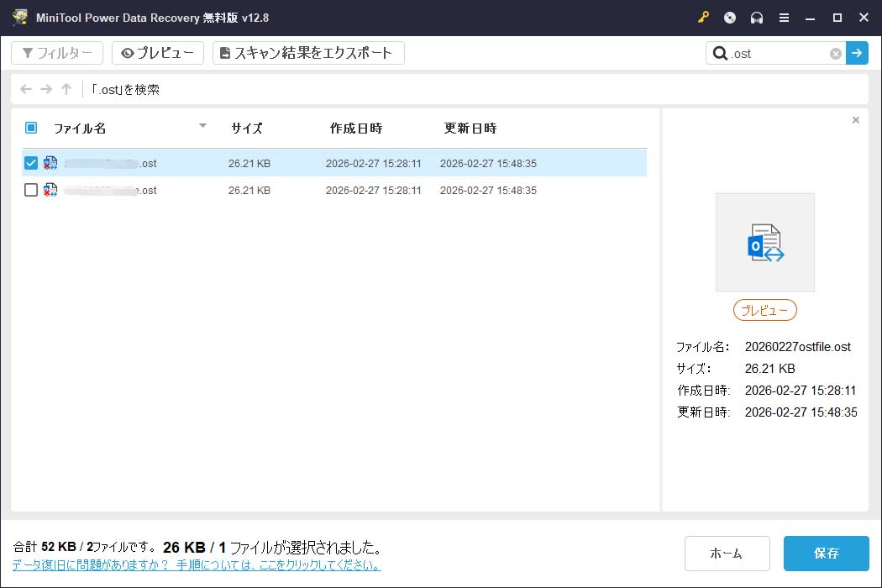
Task: Check the second .ost file checkbox
Action: [x=31, y=190]
